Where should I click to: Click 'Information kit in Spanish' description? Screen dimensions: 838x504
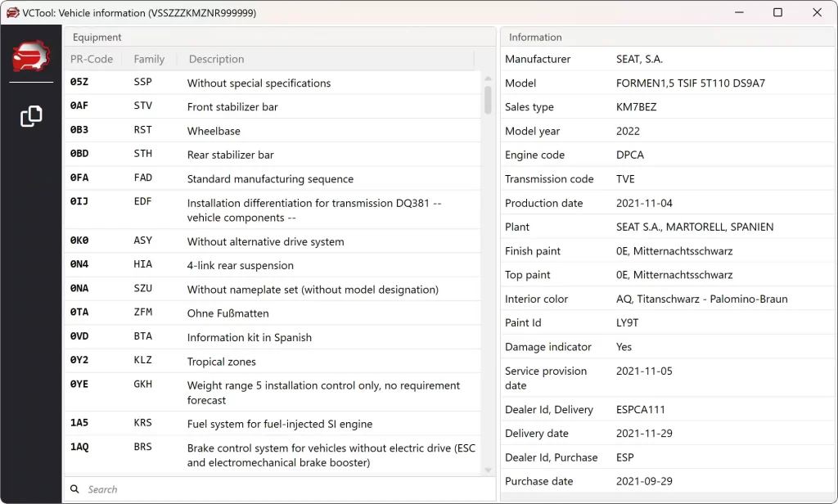pyautogui.click(x=249, y=338)
